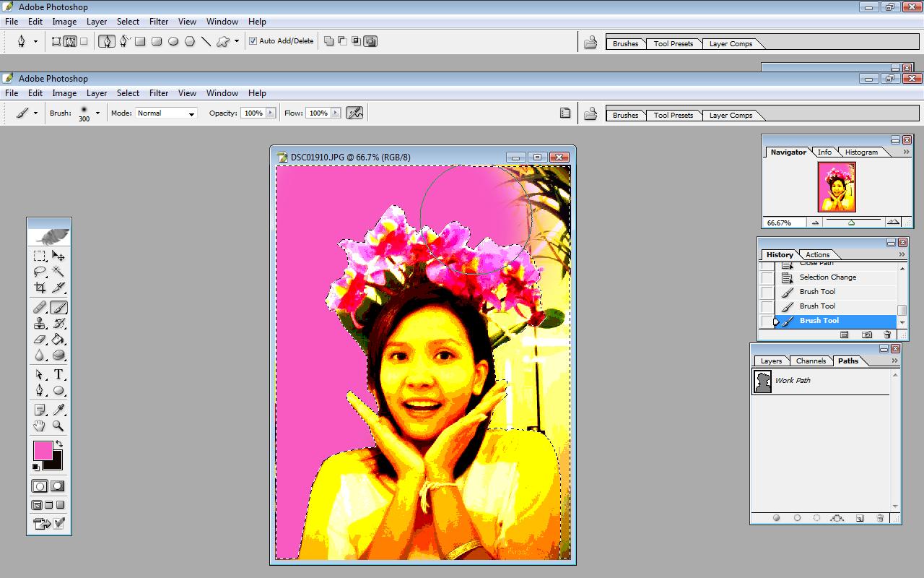The image size is (924, 578).
Task: Create new path in Paths panel
Action: 860,518
